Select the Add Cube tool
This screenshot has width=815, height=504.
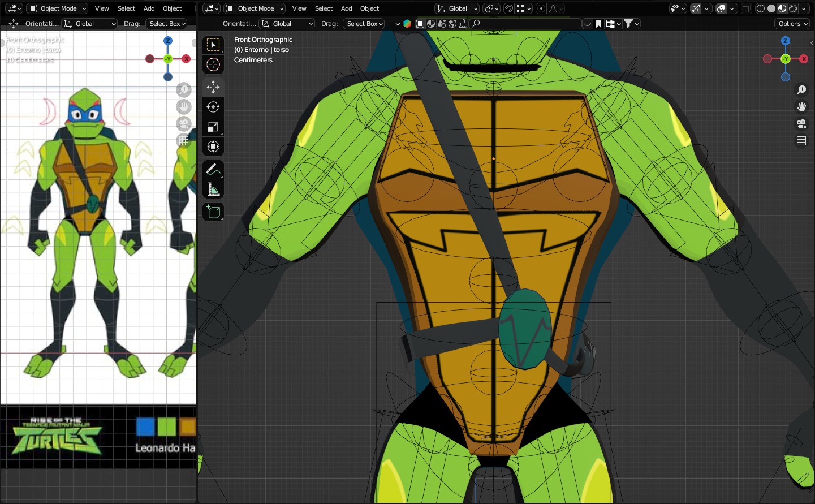click(x=213, y=212)
